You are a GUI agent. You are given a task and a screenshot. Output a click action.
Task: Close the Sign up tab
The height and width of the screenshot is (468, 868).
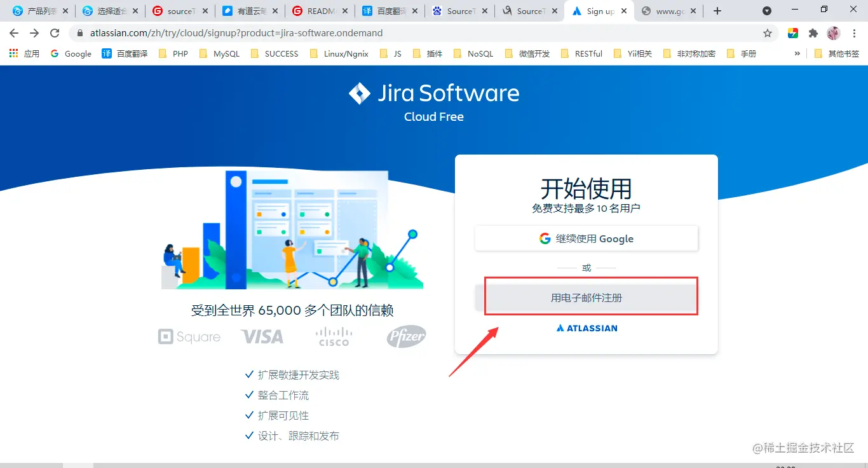623,11
